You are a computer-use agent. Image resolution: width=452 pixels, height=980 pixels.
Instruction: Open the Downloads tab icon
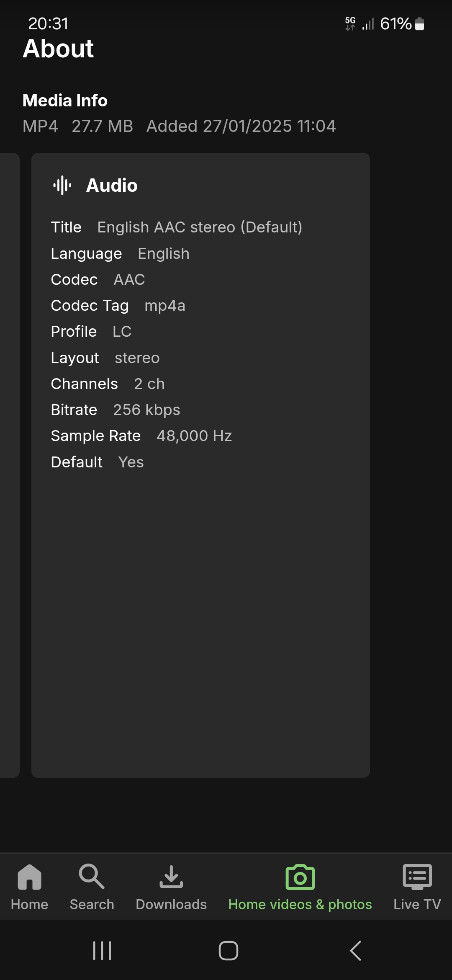click(x=171, y=876)
